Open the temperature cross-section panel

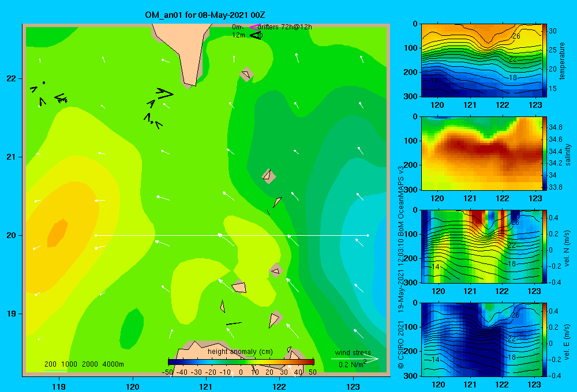point(481,61)
